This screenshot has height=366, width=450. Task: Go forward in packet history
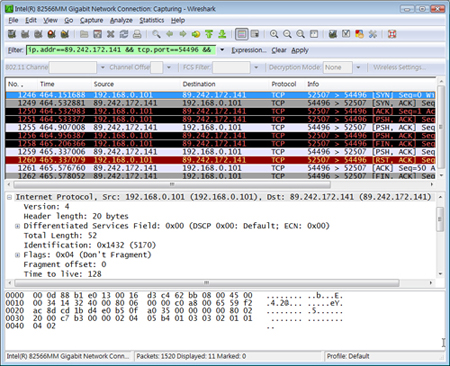(x=183, y=34)
